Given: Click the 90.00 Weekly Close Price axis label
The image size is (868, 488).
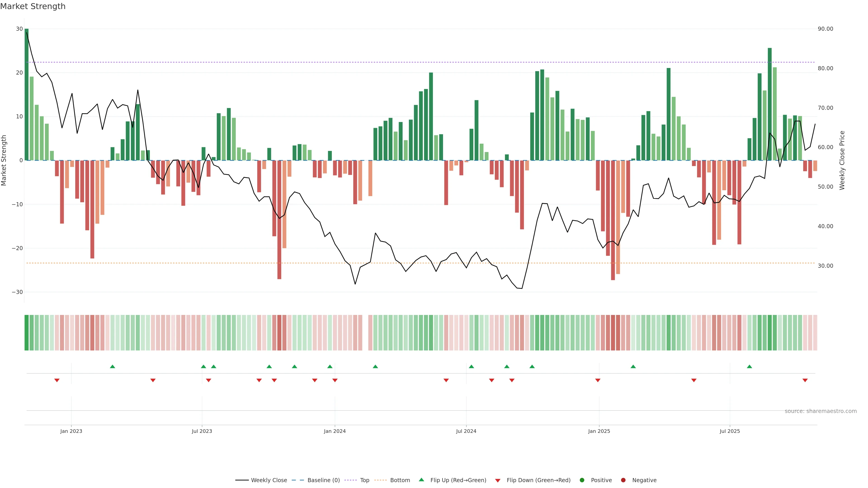Looking at the screenshot, I should click(825, 29).
